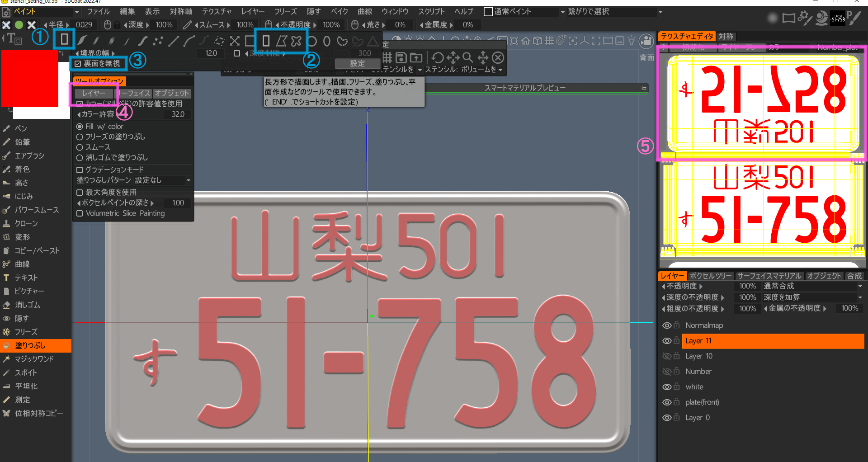Choose the polygon draw mode icon
The image size is (868, 462).
pos(281,41)
